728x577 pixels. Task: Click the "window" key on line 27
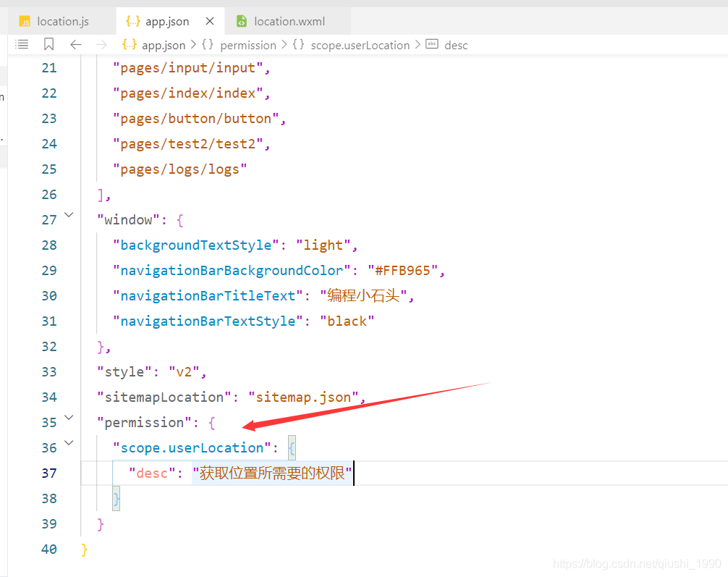[x=128, y=220]
